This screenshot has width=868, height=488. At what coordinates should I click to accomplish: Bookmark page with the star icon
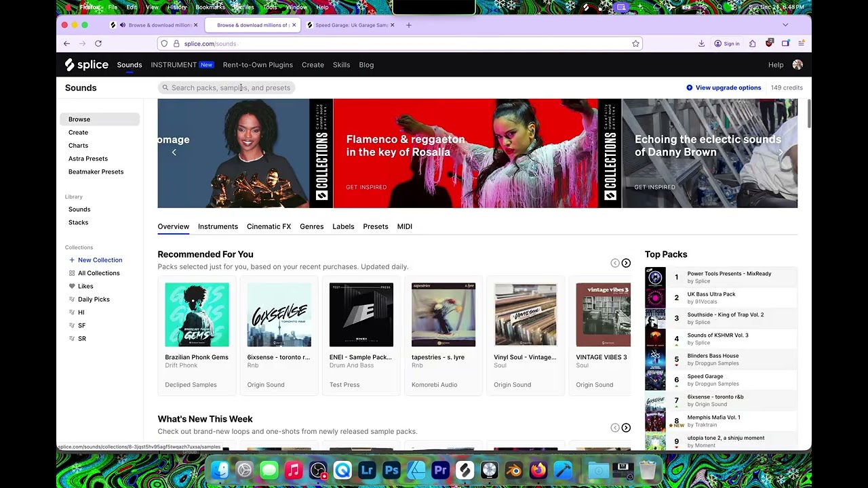635,43
